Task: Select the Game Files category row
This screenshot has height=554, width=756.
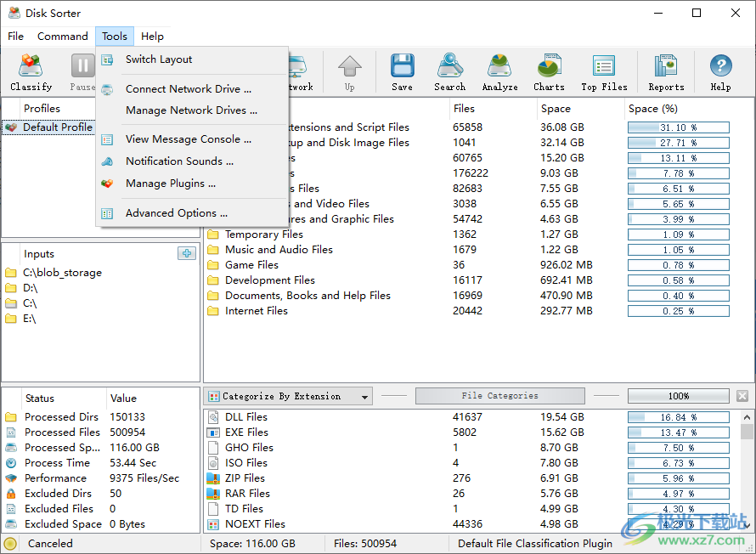Action: (x=477, y=265)
